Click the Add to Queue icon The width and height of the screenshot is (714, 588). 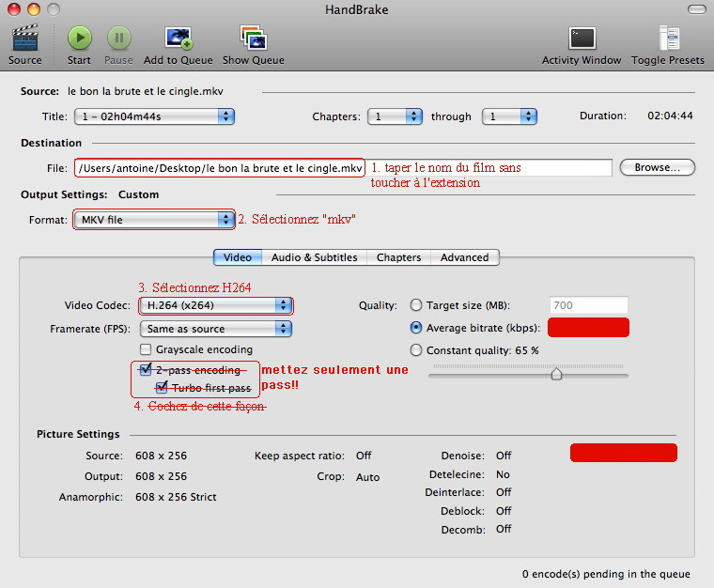[x=178, y=39]
